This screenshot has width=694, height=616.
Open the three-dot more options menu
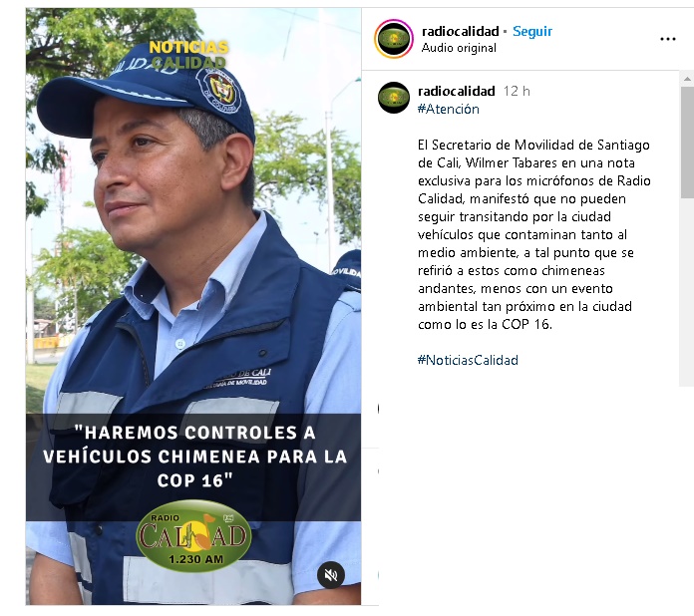(667, 39)
